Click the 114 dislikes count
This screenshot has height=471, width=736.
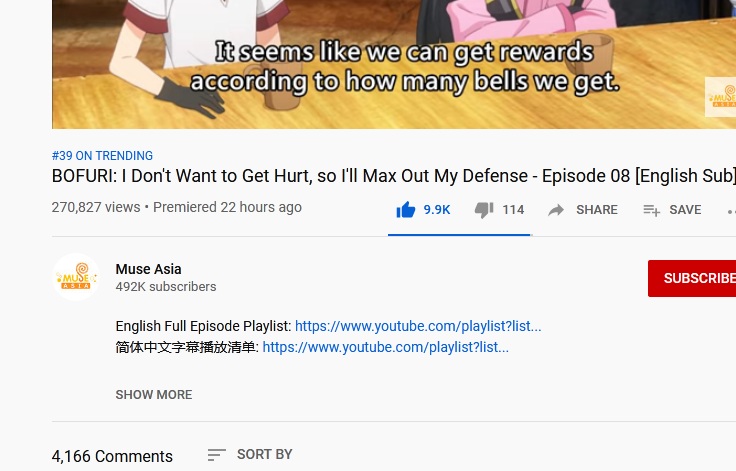click(x=513, y=209)
